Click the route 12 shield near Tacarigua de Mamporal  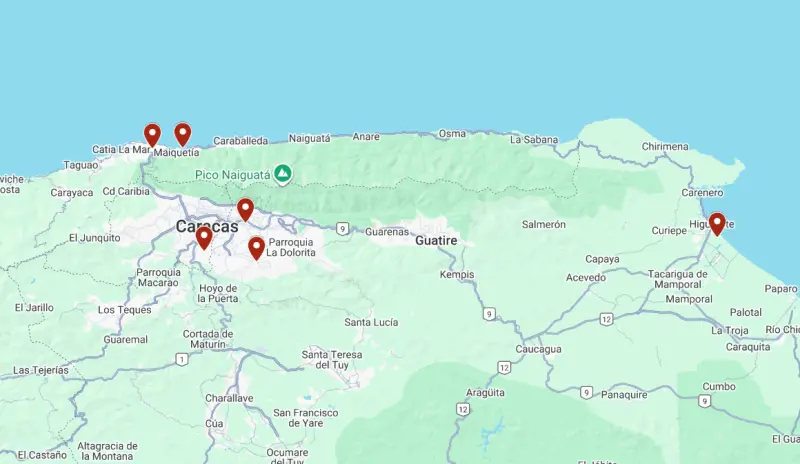606,320
